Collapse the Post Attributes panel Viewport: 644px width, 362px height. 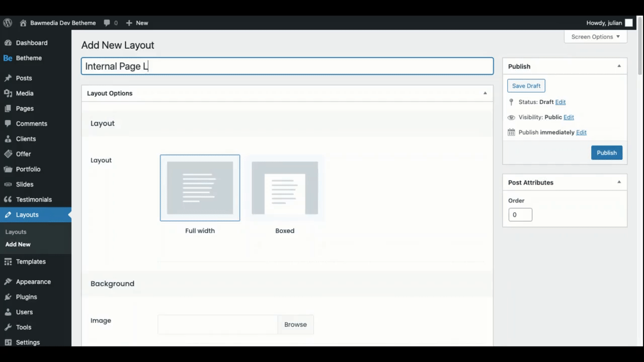pos(619,182)
